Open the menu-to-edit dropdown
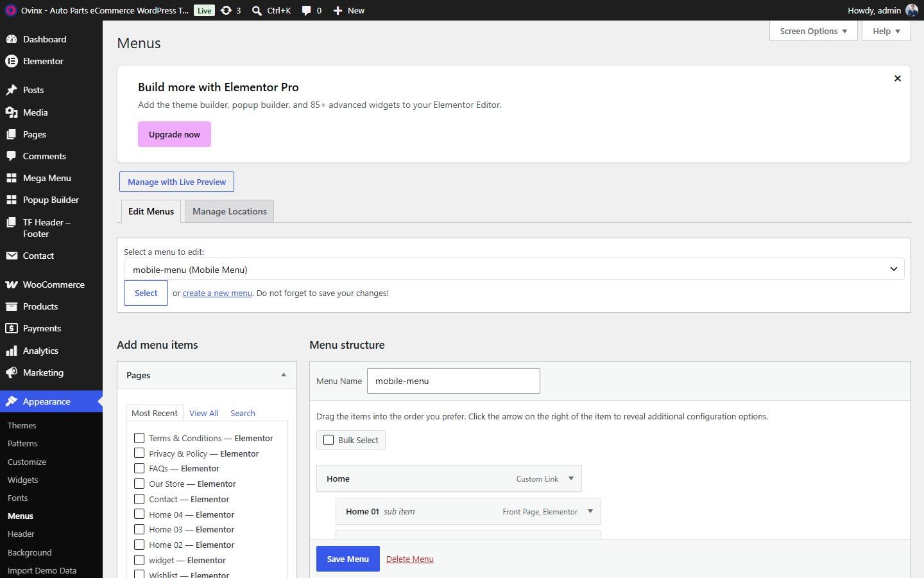 [x=514, y=269]
